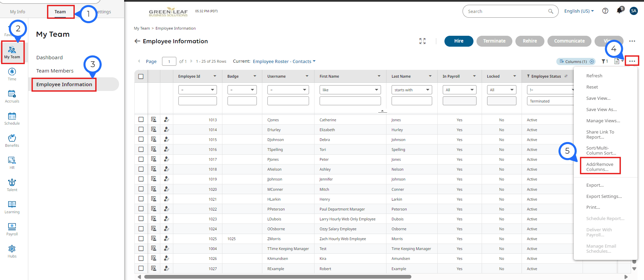The image size is (644, 280).
Task: Select Add/Remove Columns from the menu
Action: pyautogui.click(x=600, y=167)
